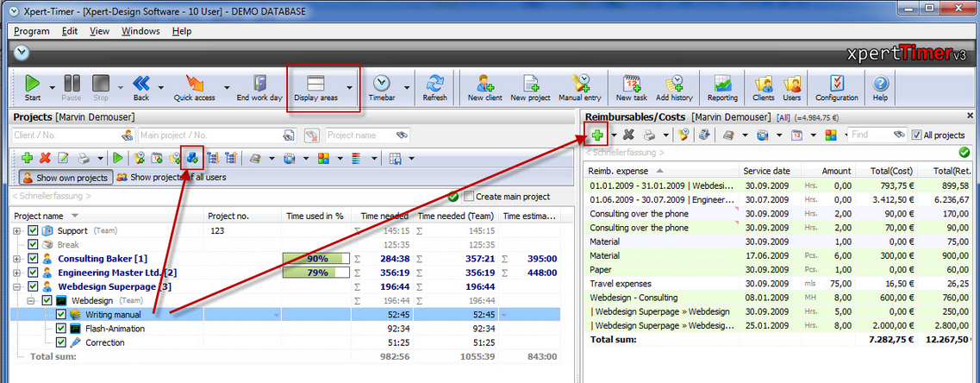Expand Consulting Baker tree node
980x383 pixels.
(x=17, y=259)
